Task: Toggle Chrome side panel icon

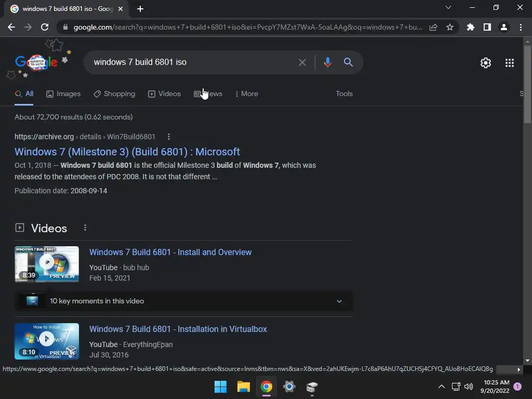Action: 487,27
